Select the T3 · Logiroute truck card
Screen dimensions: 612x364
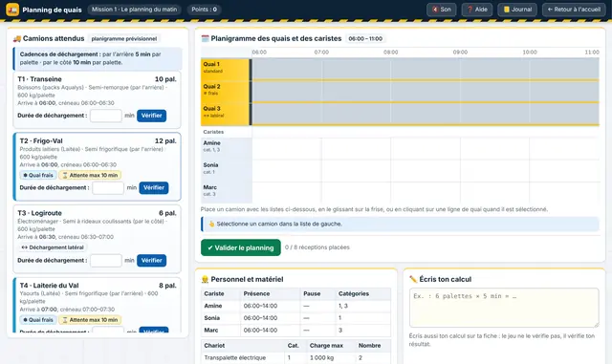[x=97, y=239]
